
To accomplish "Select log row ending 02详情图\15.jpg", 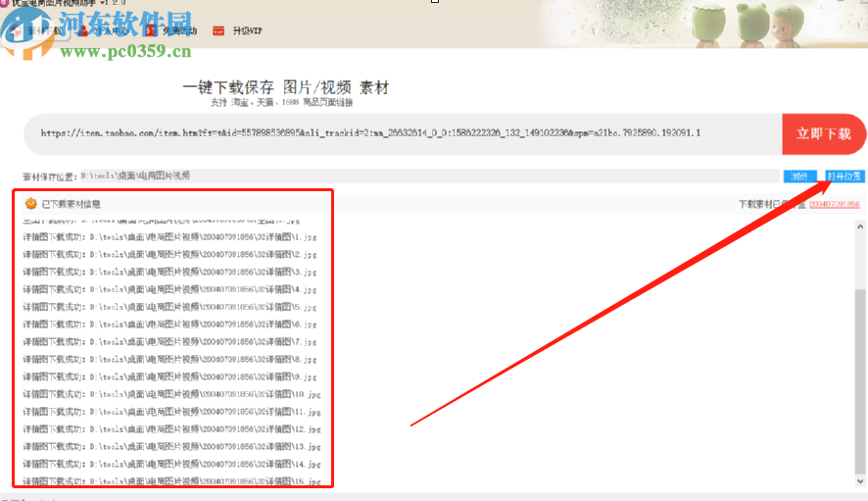I will [171, 481].
